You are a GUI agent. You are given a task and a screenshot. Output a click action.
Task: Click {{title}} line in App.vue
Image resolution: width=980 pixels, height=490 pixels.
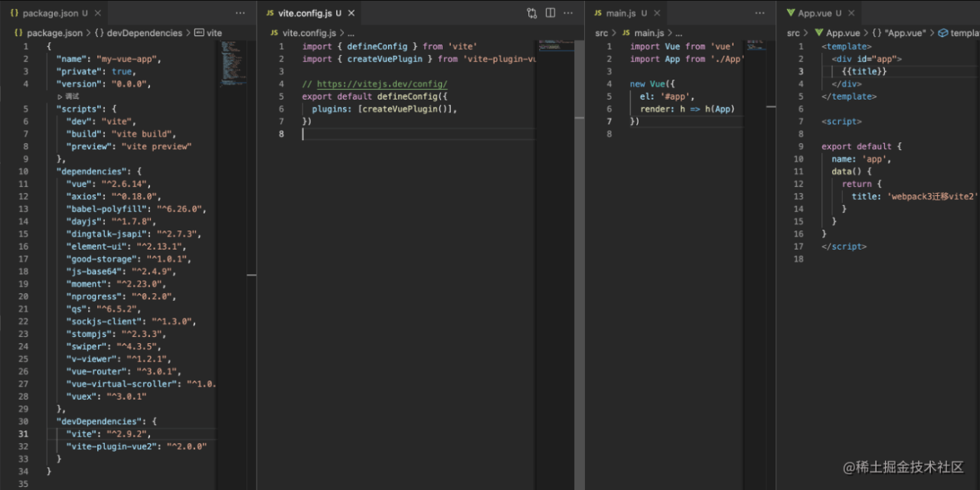click(864, 71)
